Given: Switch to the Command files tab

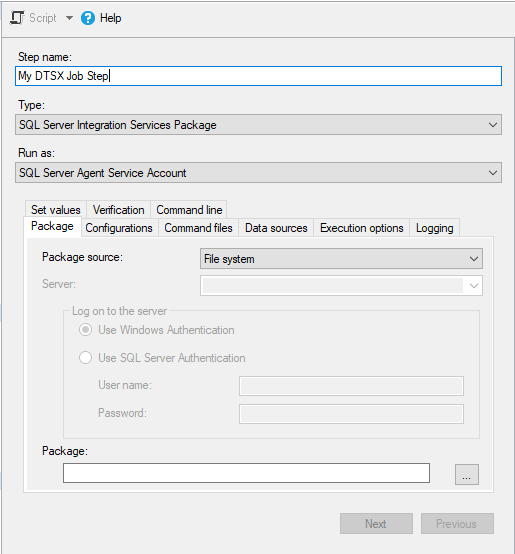Looking at the screenshot, I should point(199,228).
